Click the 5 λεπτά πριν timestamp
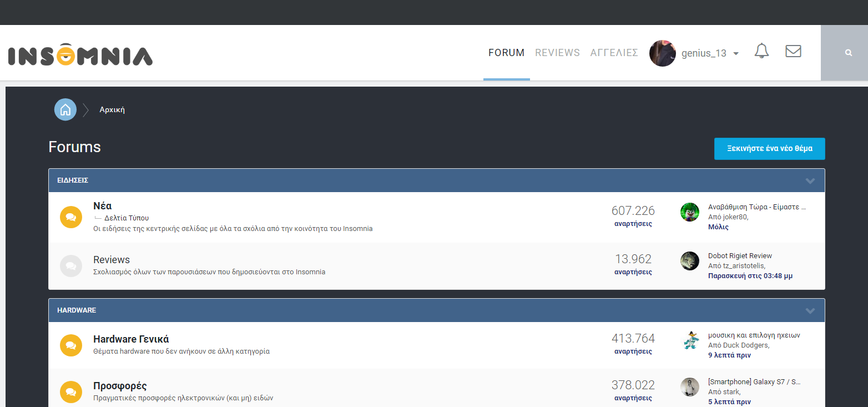868x407 pixels. pos(729,402)
